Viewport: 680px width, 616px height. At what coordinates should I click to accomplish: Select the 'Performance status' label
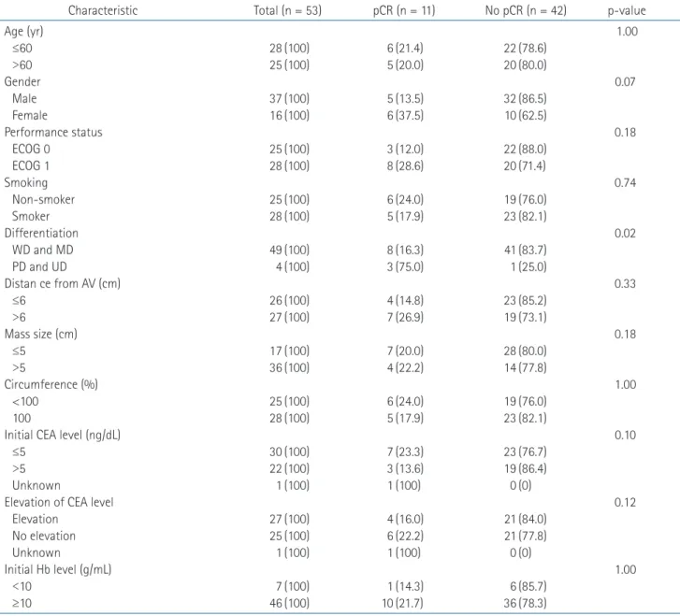(x=53, y=132)
